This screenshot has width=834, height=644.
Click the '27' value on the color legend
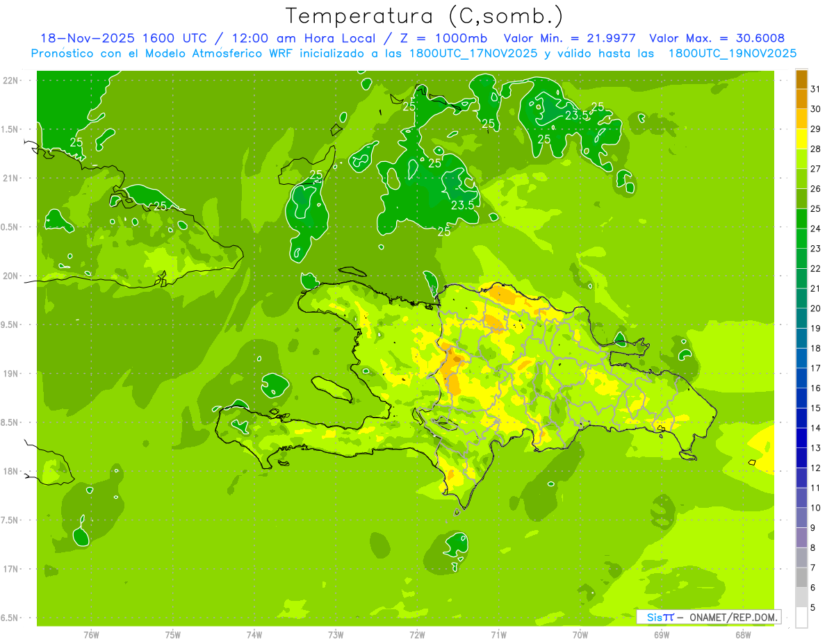click(816, 169)
